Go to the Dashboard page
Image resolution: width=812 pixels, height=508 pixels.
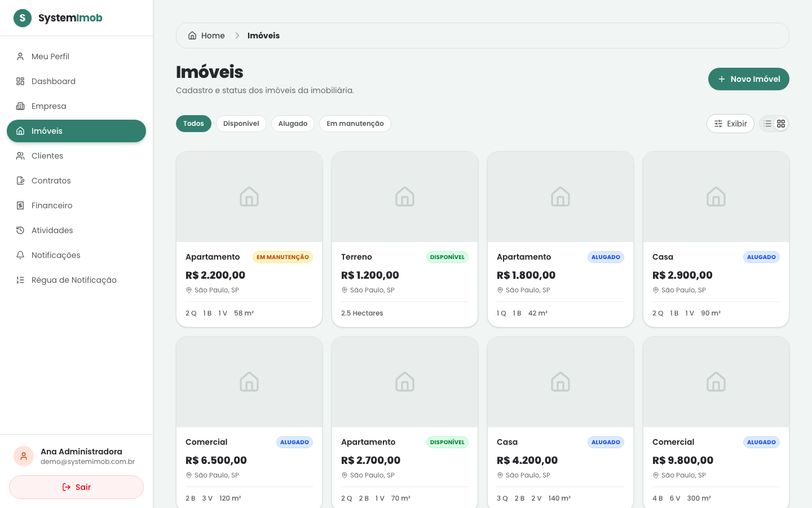[x=76, y=81]
